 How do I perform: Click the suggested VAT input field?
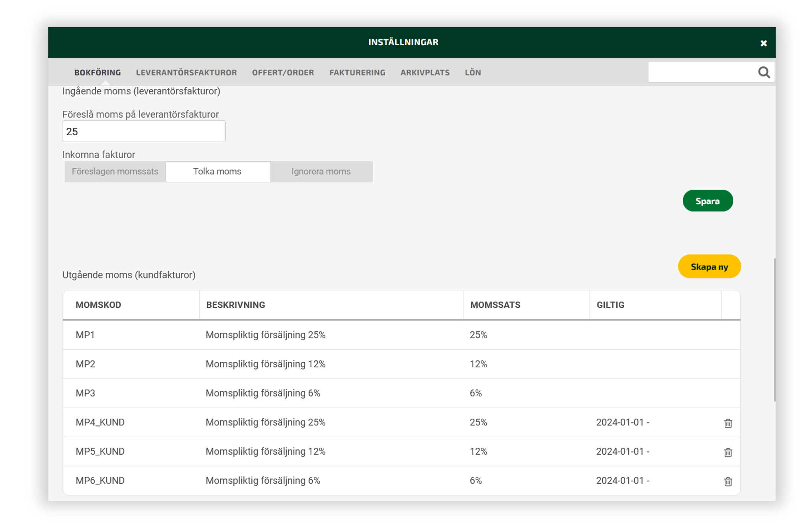coord(144,132)
